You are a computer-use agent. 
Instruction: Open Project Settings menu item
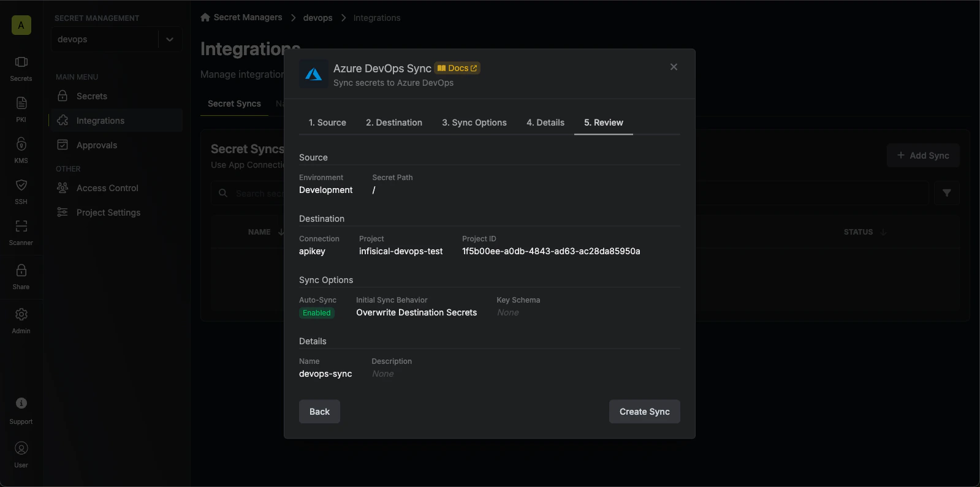coord(116,213)
